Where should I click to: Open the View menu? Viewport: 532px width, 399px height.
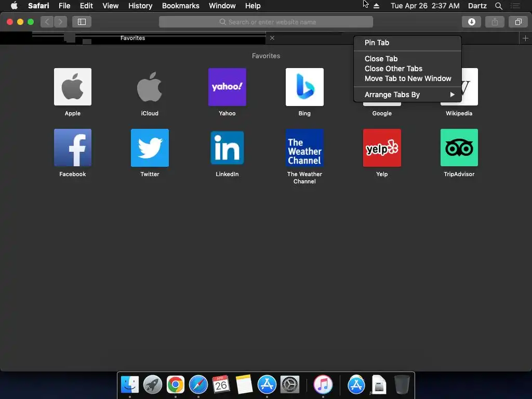click(x=111, y=6)
